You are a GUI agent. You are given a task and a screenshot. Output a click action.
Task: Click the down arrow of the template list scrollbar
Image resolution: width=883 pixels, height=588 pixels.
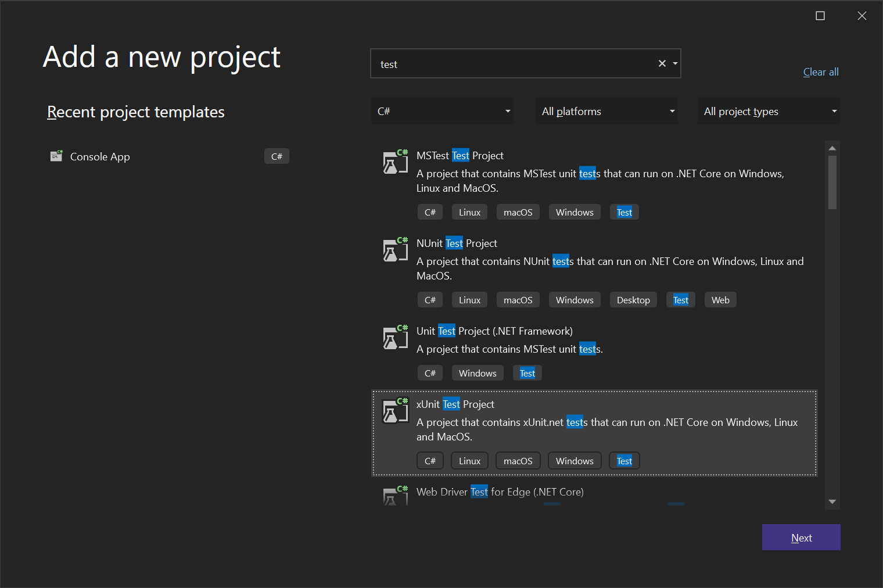(x=832, y=501)
